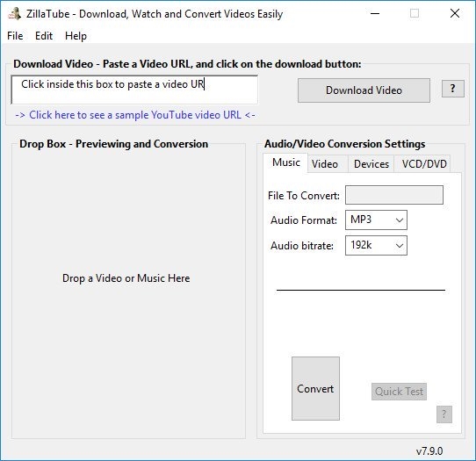The height and width of the screenshot is (461, 476).
Task: Click the gray help button below Quick Test
Action: [444, 414]
